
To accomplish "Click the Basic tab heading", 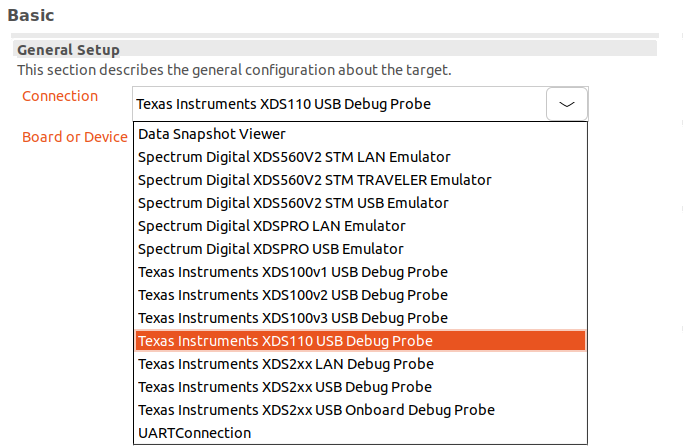I will pyautogui.click(x=31, y=15).
